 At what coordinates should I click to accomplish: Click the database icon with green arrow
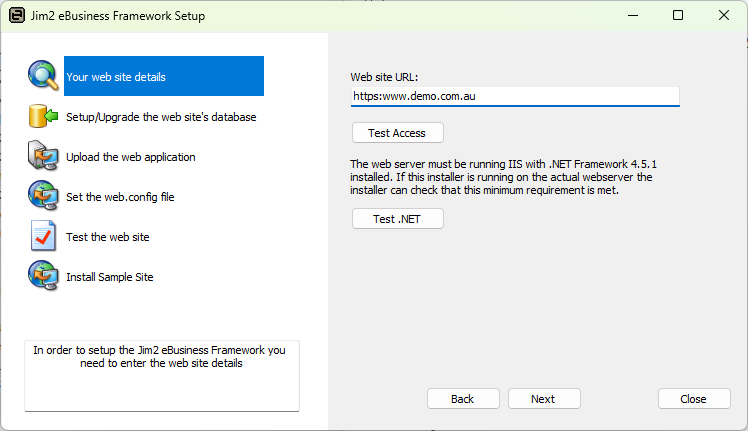point(43,116)
